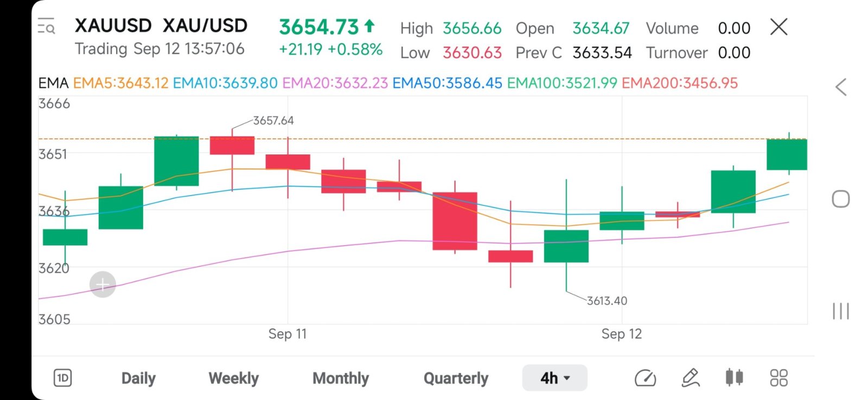Tap the gray plus crosshair button
The image size is (868, 400).
(x=103, y=284)
